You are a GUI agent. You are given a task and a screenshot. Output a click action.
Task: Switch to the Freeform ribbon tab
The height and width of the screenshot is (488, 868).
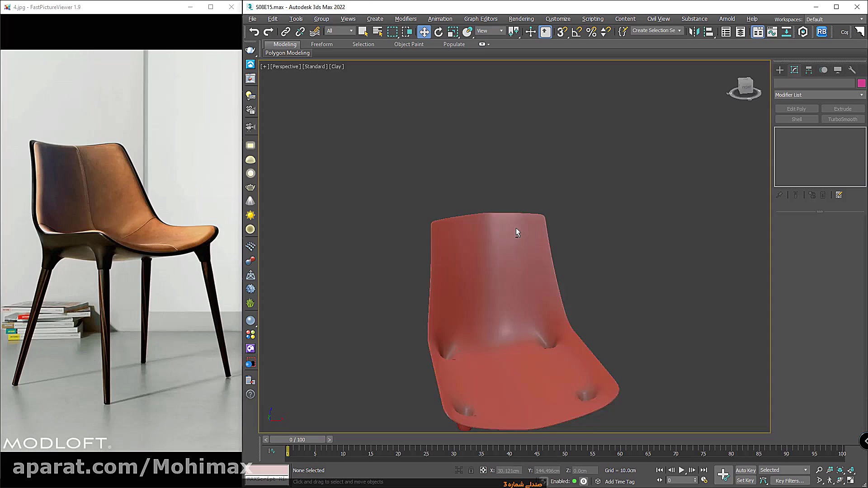[321, 44]
